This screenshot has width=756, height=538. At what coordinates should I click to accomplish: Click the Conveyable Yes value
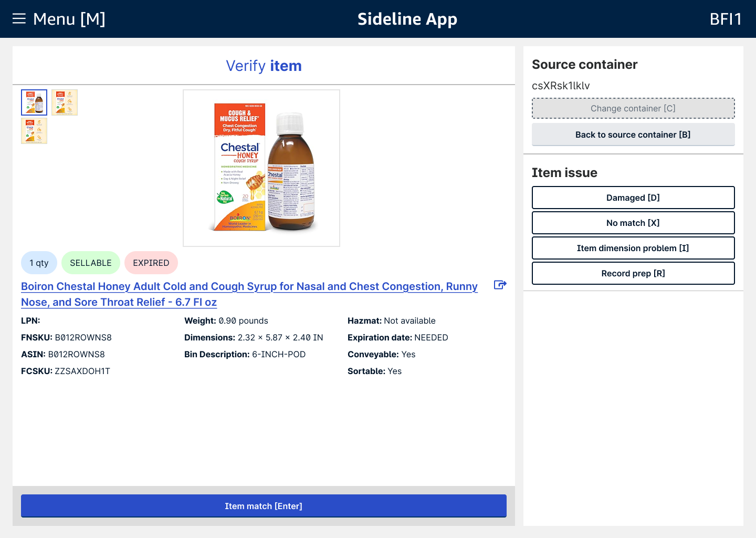[408, 354]
